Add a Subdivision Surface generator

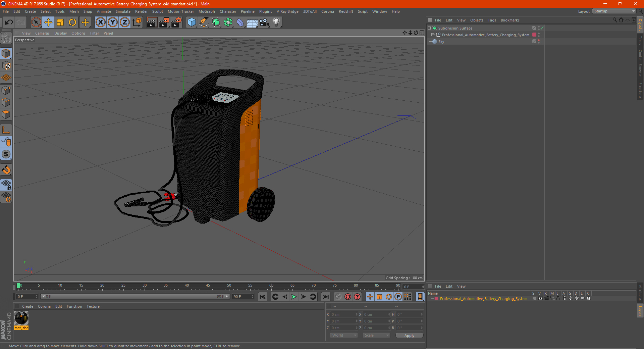click(216, 22)
